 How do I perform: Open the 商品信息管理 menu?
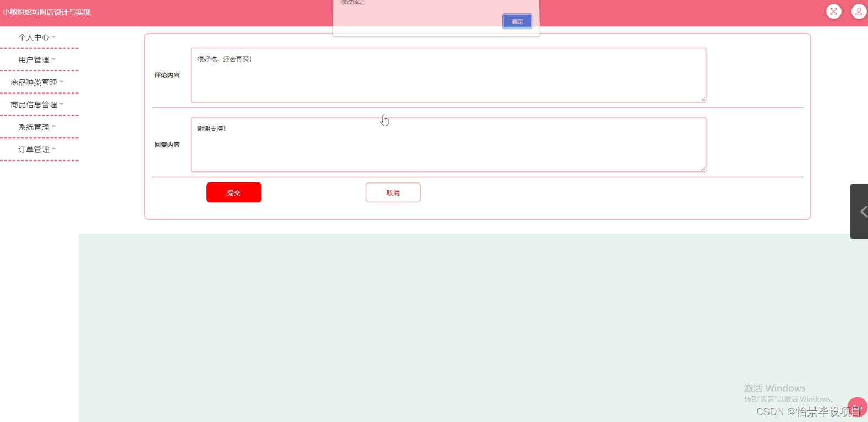tap(37, 105)
